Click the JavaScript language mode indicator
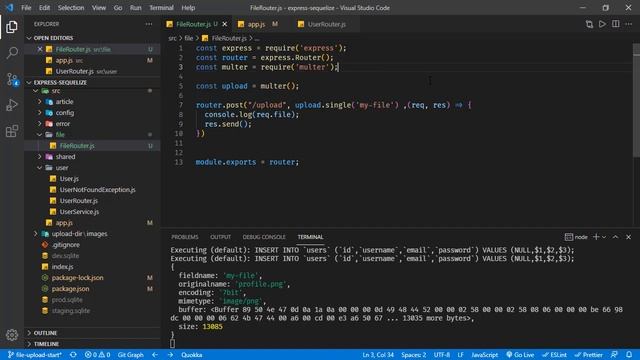This screenshot has height=360, width=640. (x=484, y=355)
